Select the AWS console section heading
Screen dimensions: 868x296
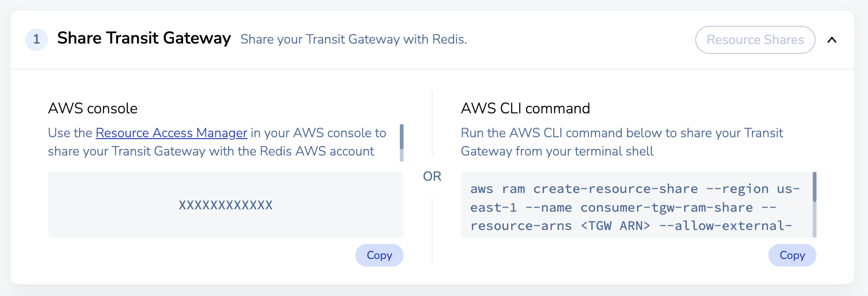[x=92, y=108]
